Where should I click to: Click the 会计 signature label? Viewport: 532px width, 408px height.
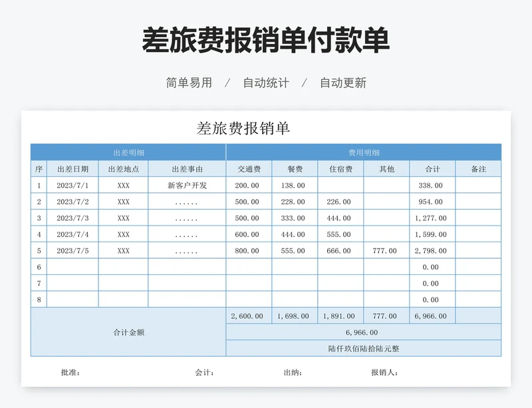coord(205,372)
